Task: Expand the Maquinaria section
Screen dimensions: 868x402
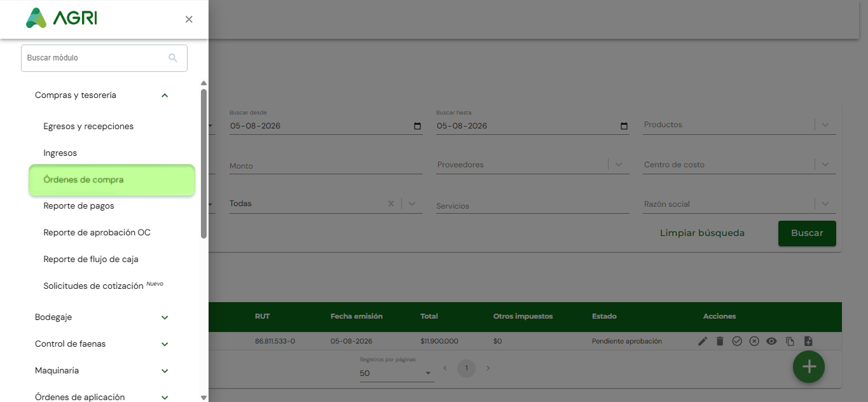Action: pyautogui.click(x=165, y=371)
